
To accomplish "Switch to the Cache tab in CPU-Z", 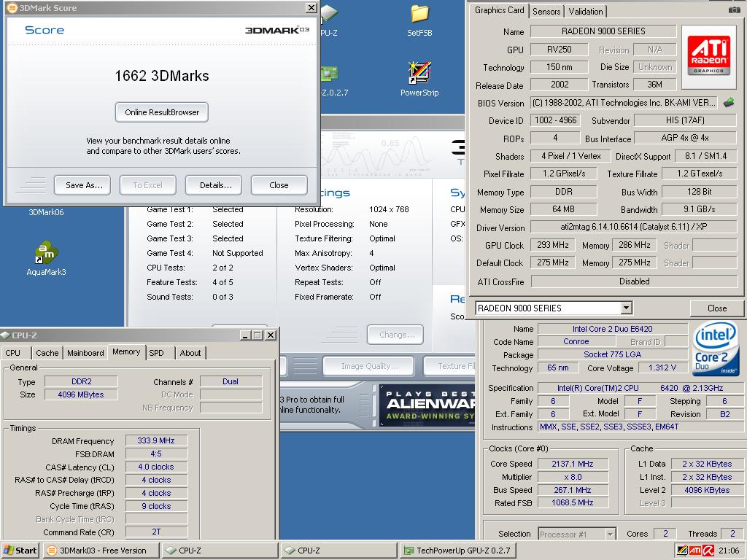I will click(47, 353).
